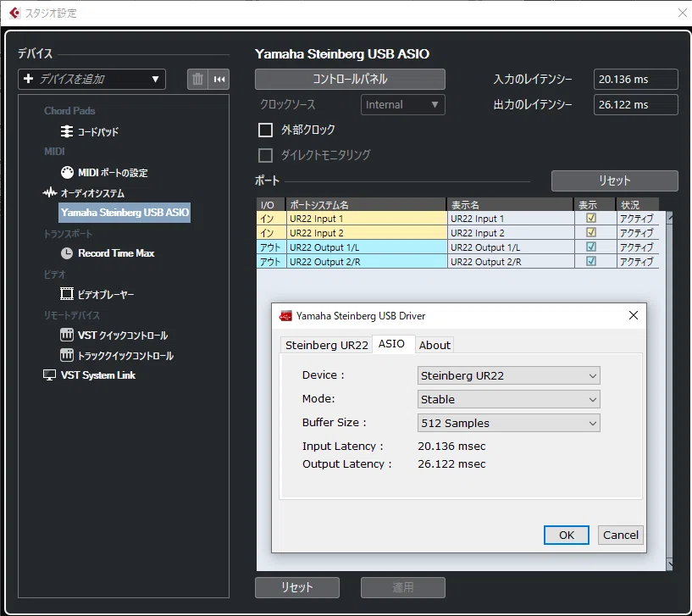Image resolution: width=692 pixels, height=616 pixels.
Task: Uncheck 表示 for UR22 Input 1
Action: tap(591, 218)
